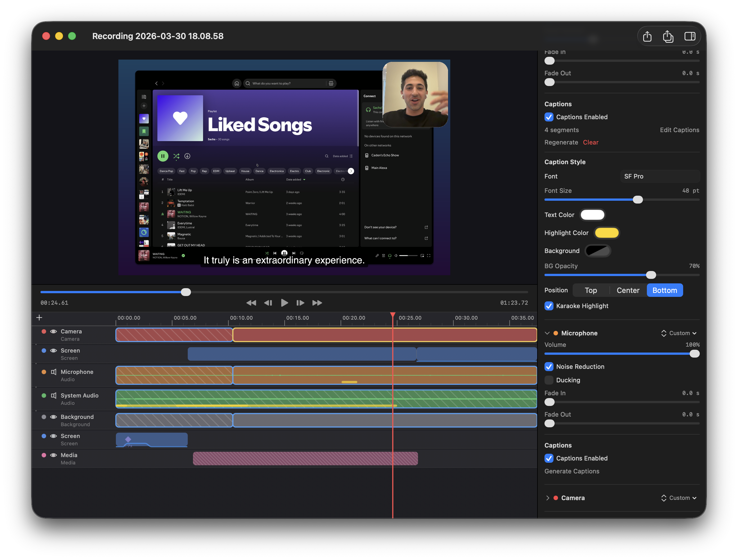This screenshot has height=560, width=738.
Task: Click the BG Opacity slider handle
Action: (651, 275)
